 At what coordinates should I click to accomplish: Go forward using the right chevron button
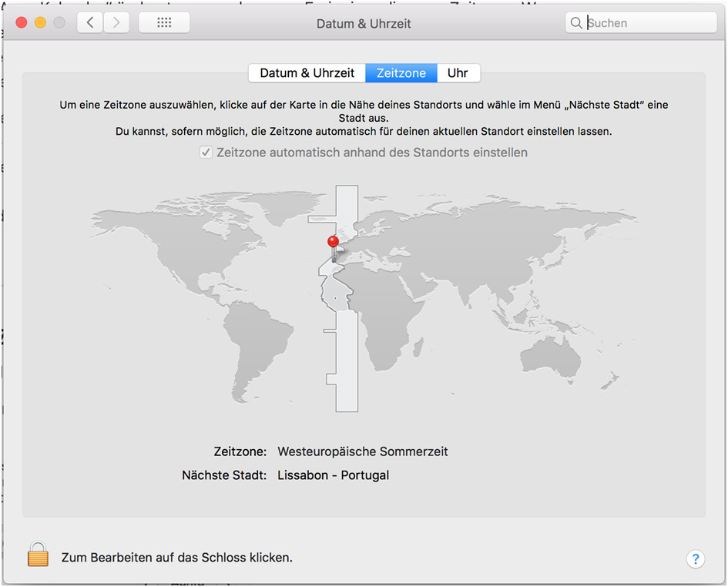(116, 23)
